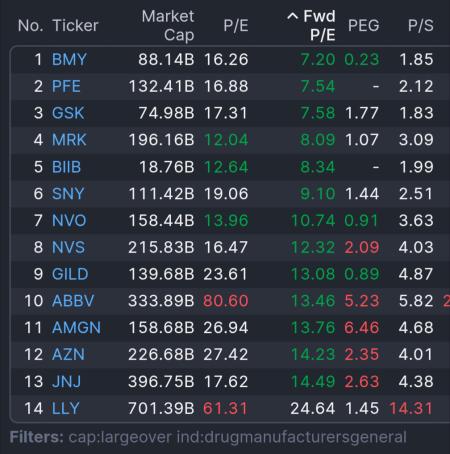This screenshot has height=454, width=450.
Task: Open the GILD ticker link
Action: coord(70,274)
